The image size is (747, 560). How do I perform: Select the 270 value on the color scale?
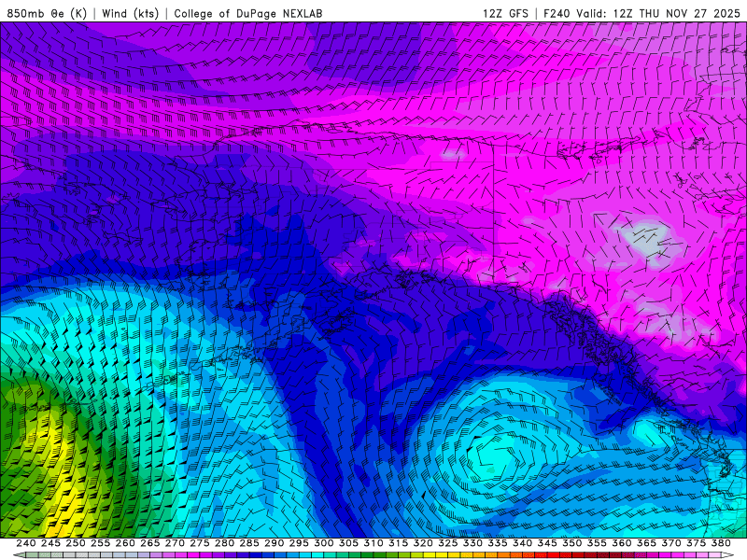pos(175,543)
